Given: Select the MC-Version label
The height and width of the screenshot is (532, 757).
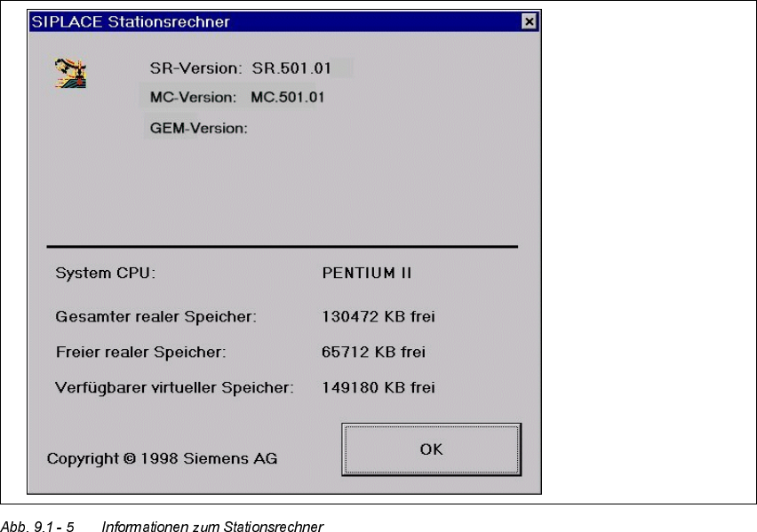Looking at the screenshot, I should [x=193, y=97].
